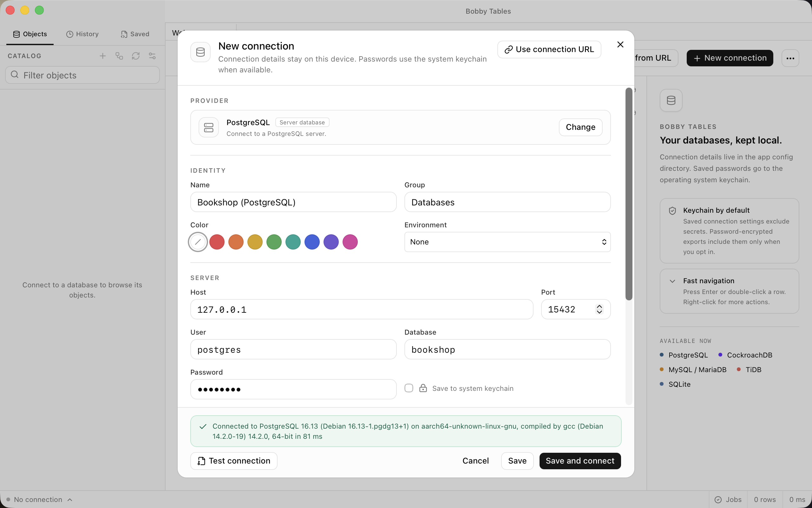812x508 pixels.
Task: Pick the orange color swatch
Action: pos(236,242)
